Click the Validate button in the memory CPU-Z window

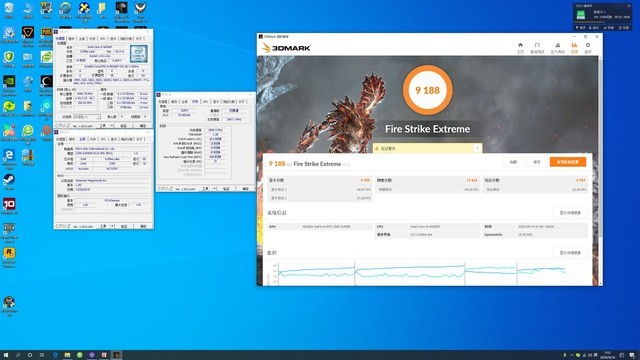226,189
